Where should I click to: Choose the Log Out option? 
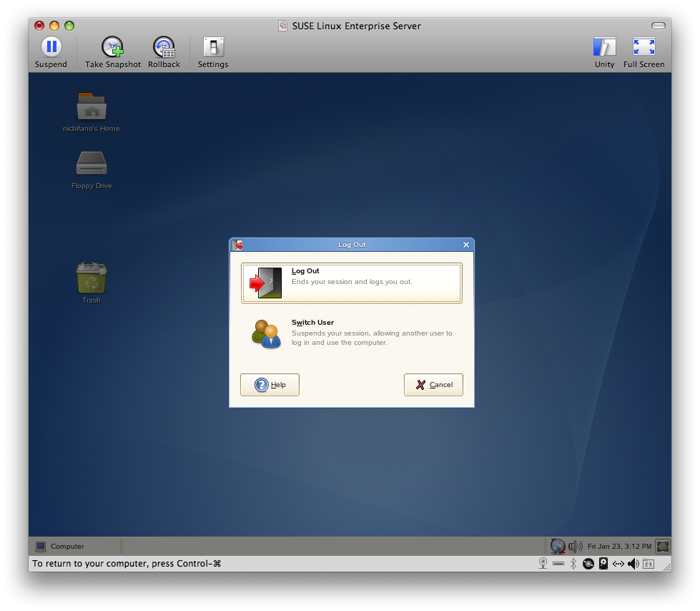pos(352,283)
